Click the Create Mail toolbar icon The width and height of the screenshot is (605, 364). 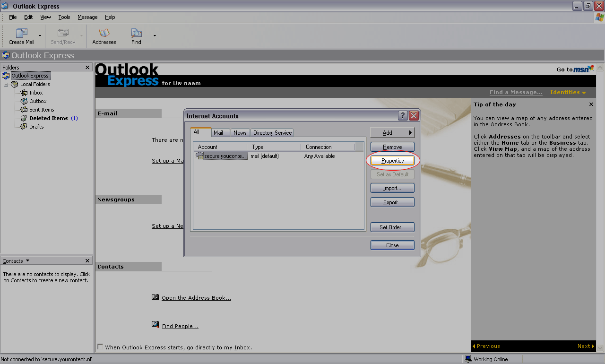coord(21,34)
